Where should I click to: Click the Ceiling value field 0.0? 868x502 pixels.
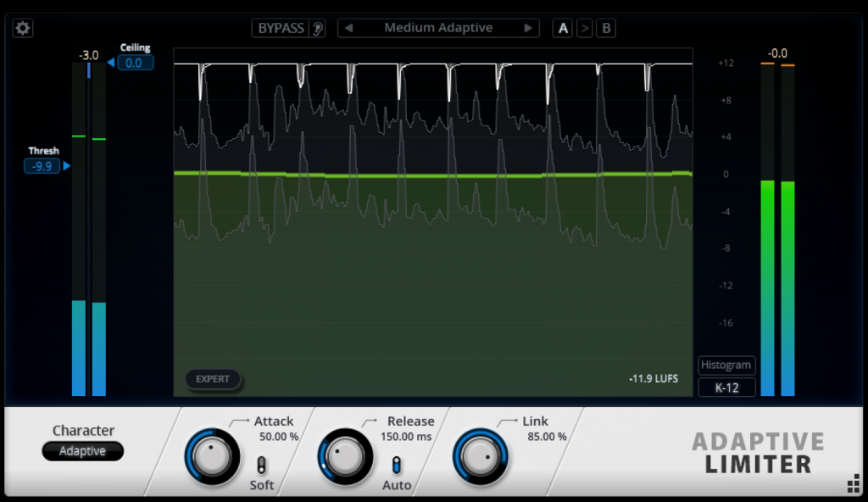pyautogui.click(x=135, y=63)
